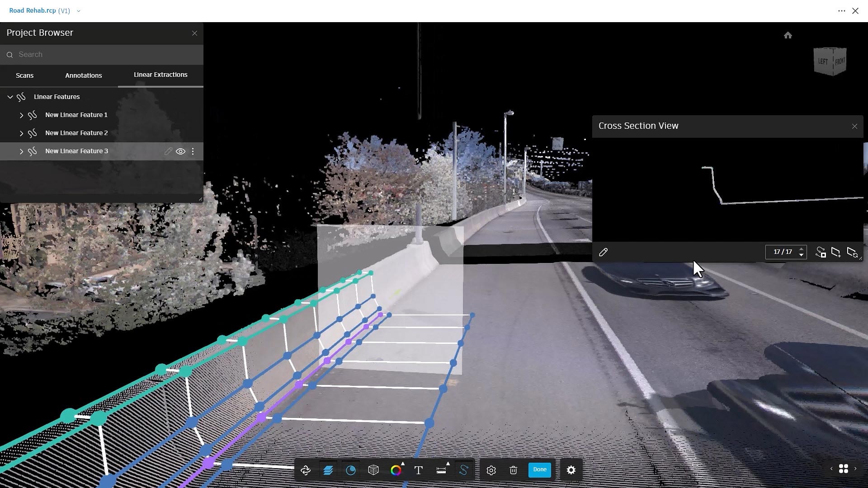Viewport: 868px width, 488px height.
Task: Select the Text annotation tool
Action: coord(418,470)
